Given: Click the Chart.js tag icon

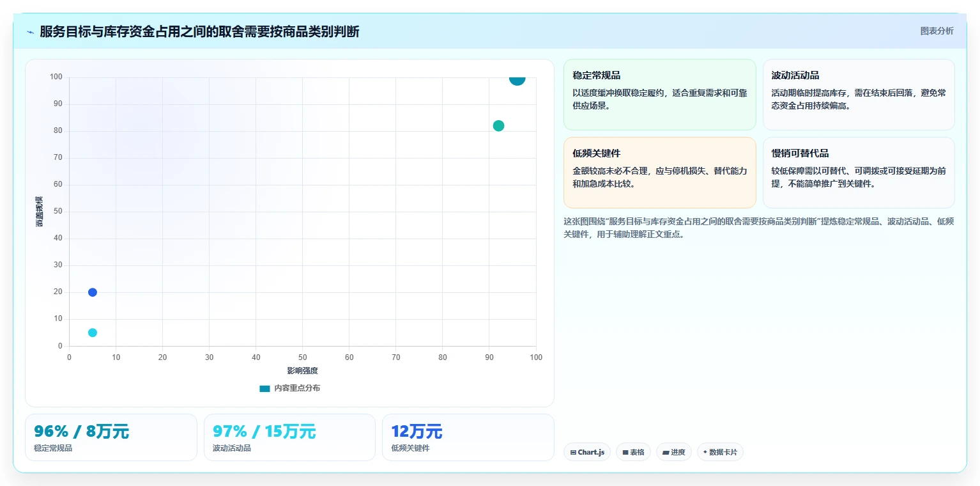Looking at the screenshot, I should tap(573, 452).
